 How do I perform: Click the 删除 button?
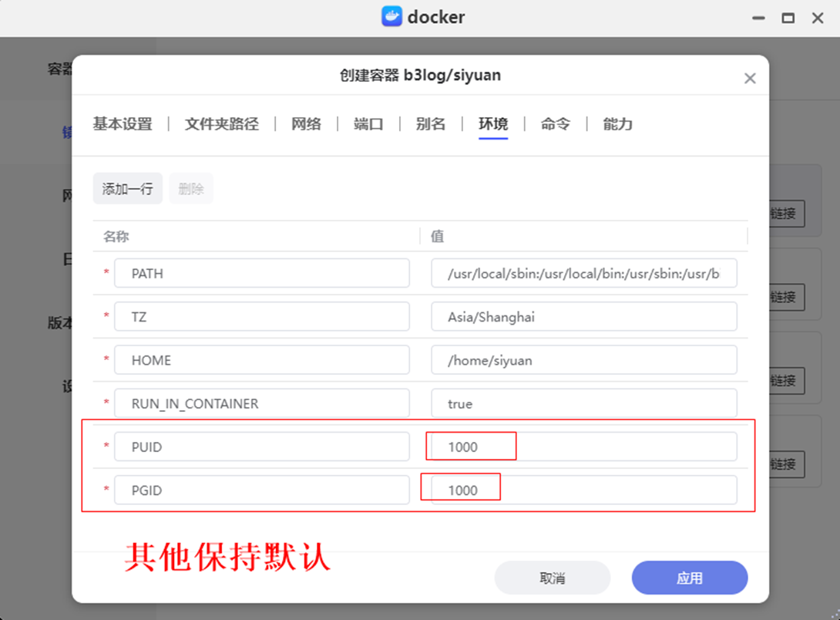190,189
